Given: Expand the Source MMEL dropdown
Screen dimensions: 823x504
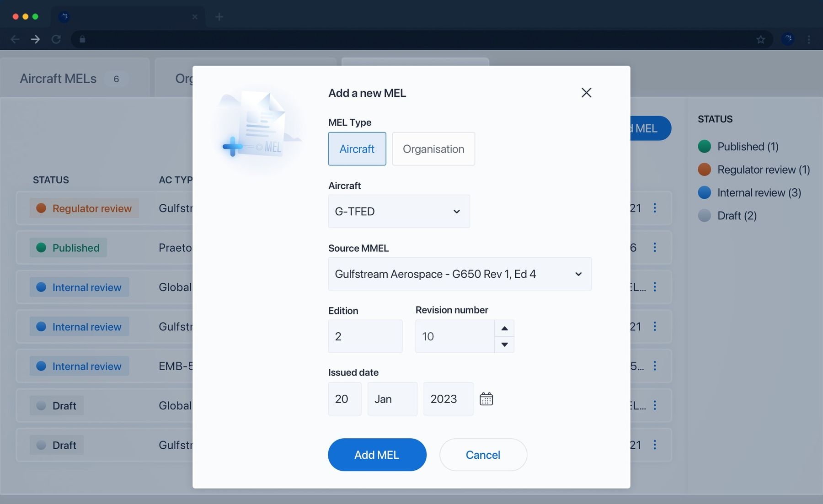Looking at the screenshot, I should (460, 274).
